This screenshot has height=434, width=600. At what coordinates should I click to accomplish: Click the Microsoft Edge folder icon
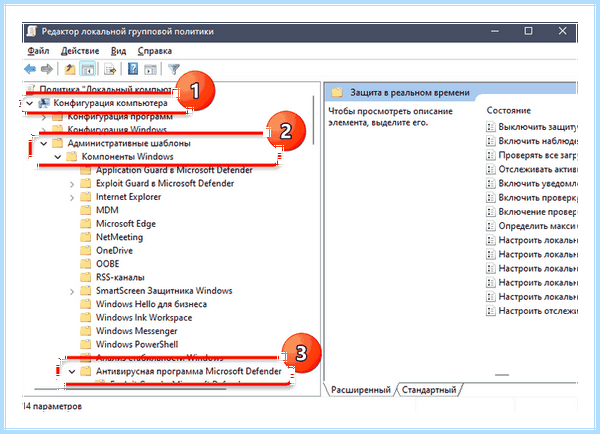click(86, 224)
